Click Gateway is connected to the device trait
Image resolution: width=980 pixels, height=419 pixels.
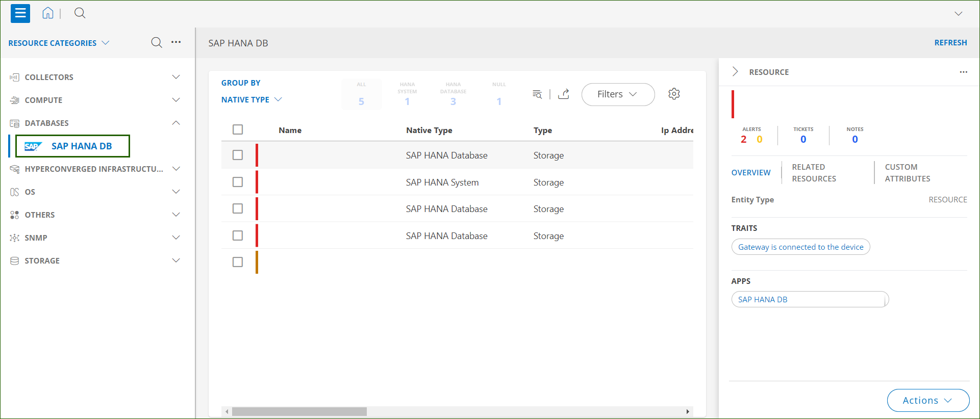pos(800,247)
